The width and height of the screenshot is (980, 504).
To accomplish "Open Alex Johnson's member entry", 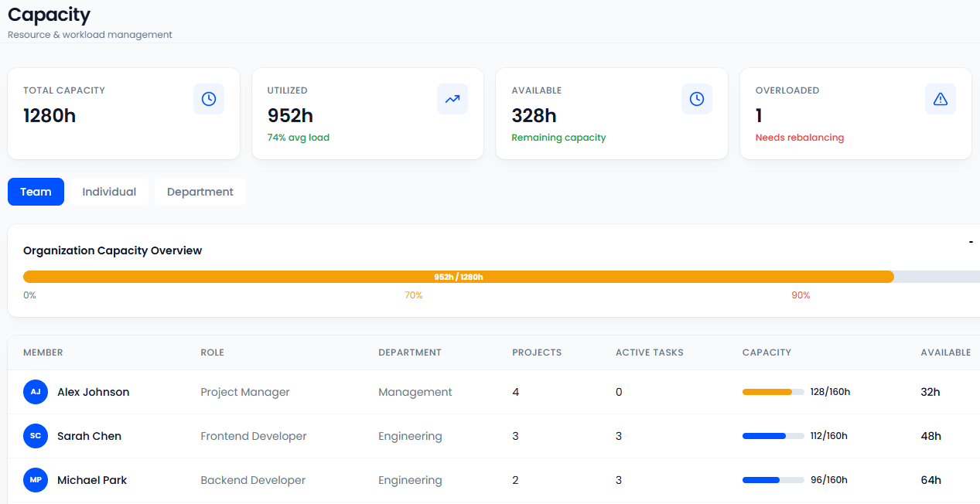I will 93,392.
